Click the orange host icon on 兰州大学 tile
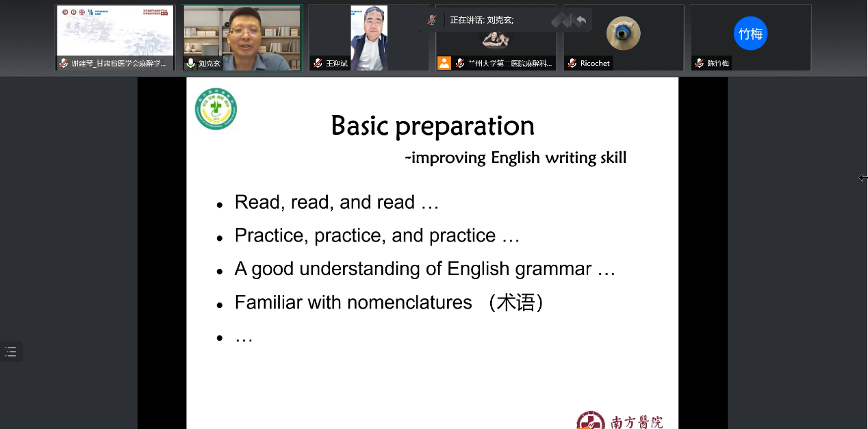 (444, 63)
